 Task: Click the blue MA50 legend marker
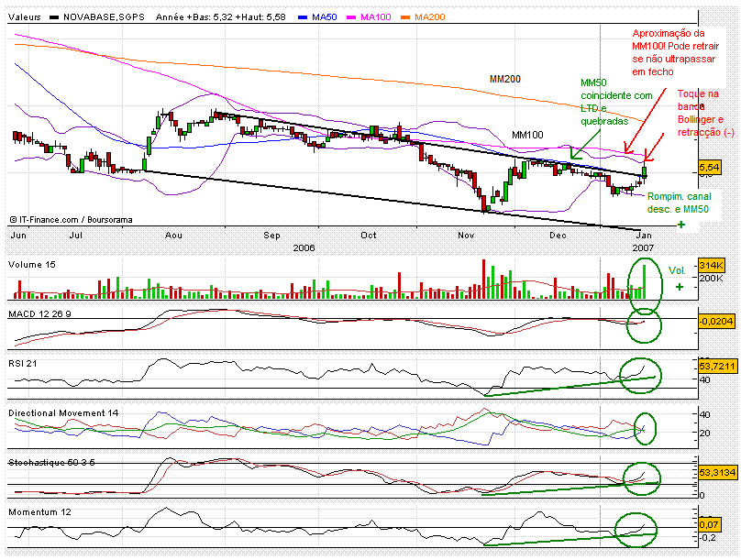point(303,17)
